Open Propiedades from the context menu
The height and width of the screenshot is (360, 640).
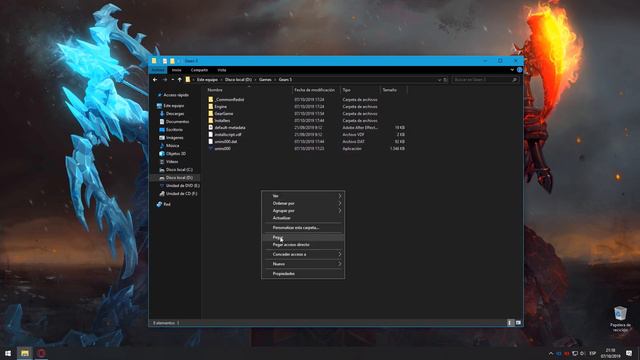[x=303, y=274]
